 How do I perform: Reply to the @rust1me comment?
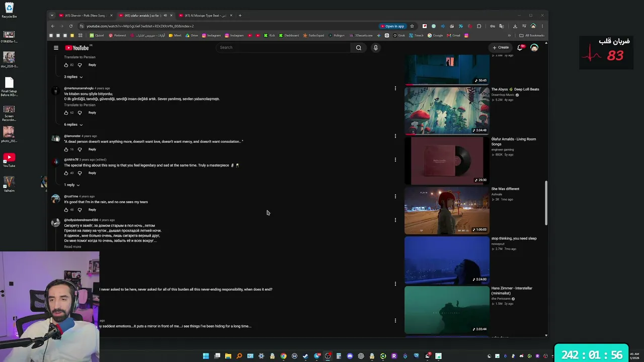click(92, 210)
